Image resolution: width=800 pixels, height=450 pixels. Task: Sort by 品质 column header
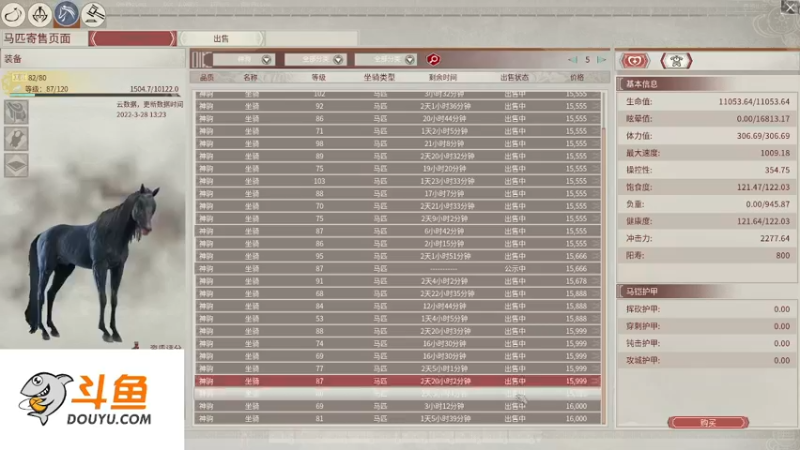[x=207, y=78]
